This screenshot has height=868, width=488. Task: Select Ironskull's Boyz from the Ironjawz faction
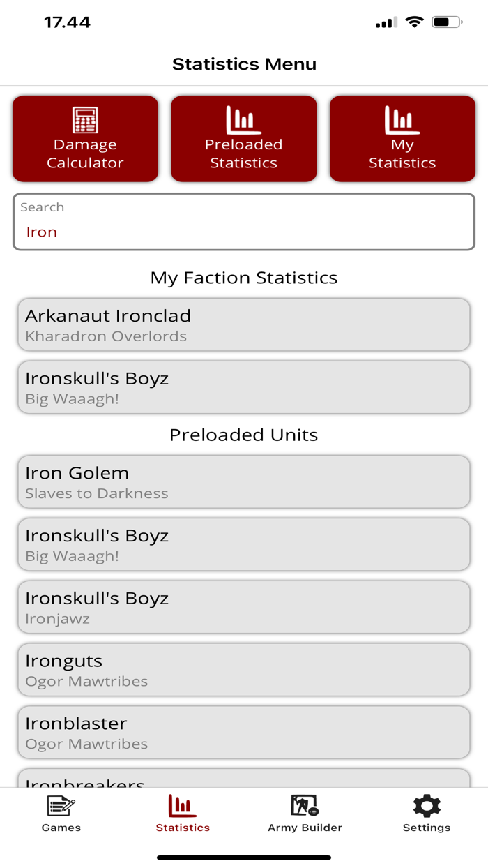click(243, 606)
